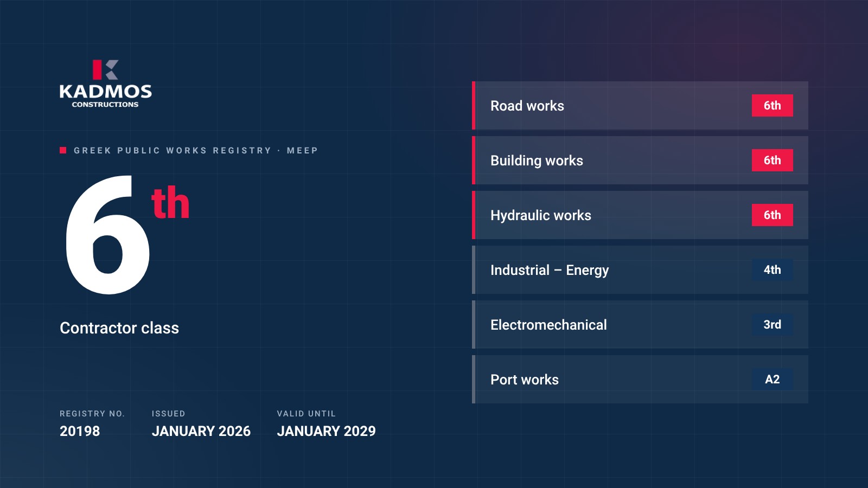Select the Industrial – Energy row
Viewport: 868px width, 488px height.
640,270
